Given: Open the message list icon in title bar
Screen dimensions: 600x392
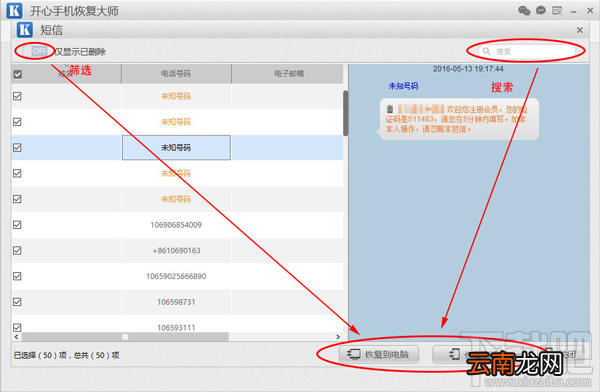Looking at the screenshot, I should pos(557,10).
